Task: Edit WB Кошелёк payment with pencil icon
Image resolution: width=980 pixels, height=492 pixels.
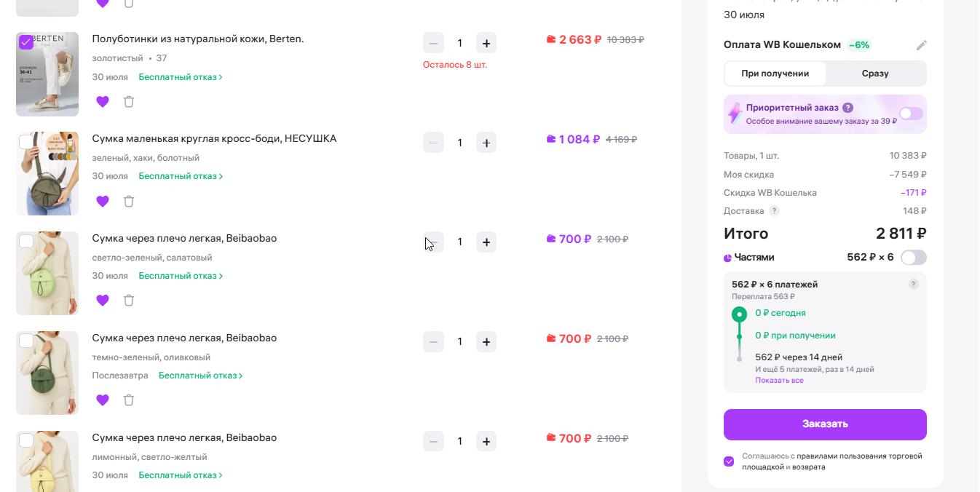Action: (x=922, y=45)
